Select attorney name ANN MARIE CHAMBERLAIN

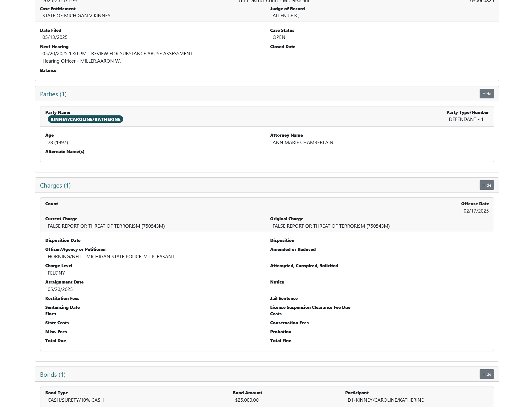pyautogui.click(x=303, y=143)
